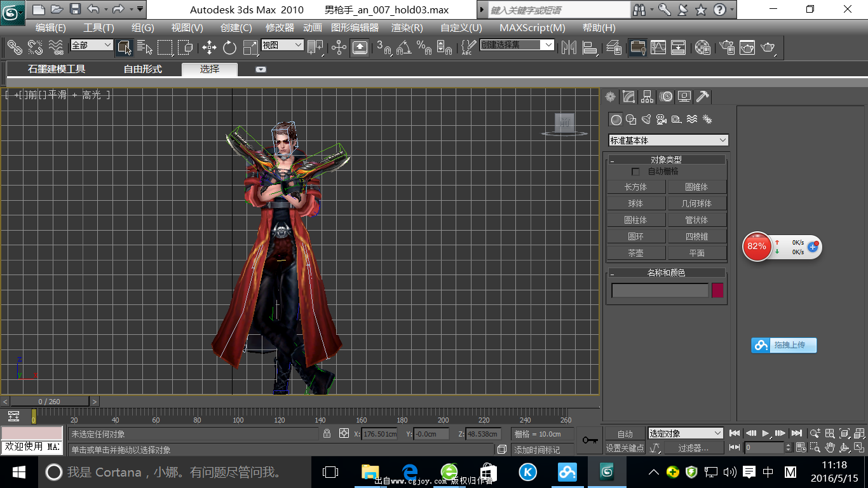Image resolution: width=868 pixels, height=488 pixels.
Task: Toggle Window/Crossing selection mode
Action: pos(186,47)
